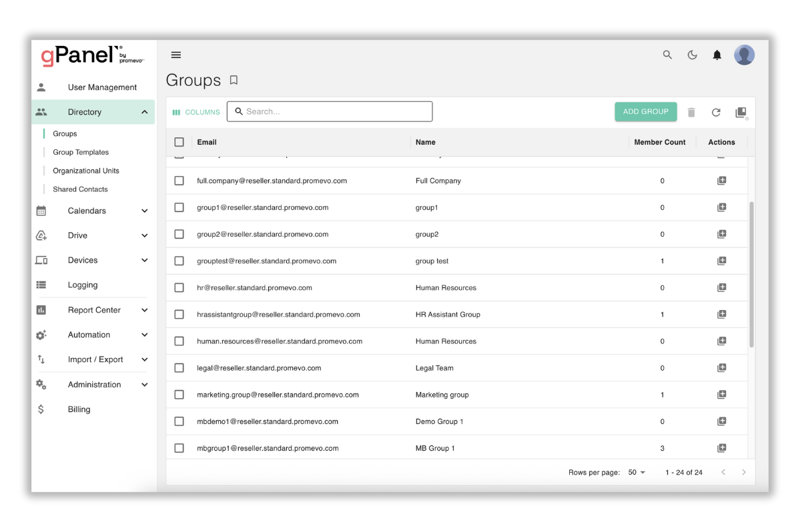Expand the Calendars section

[144, 211]
